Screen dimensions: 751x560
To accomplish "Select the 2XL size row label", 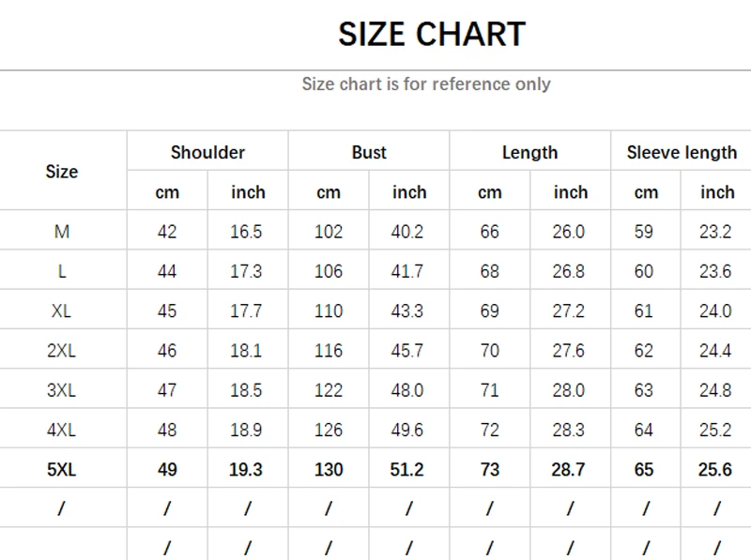I will 62,351.
